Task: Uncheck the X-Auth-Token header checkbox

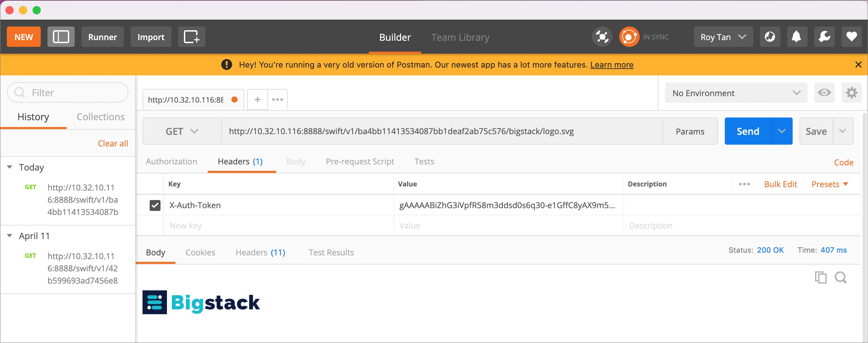Action: 155,205
